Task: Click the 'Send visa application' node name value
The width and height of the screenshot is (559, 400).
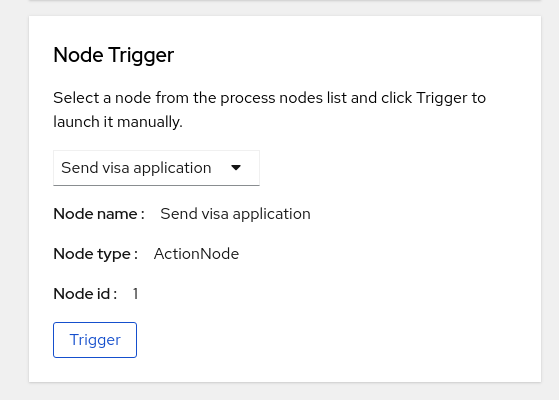Action: click(235, 214)
